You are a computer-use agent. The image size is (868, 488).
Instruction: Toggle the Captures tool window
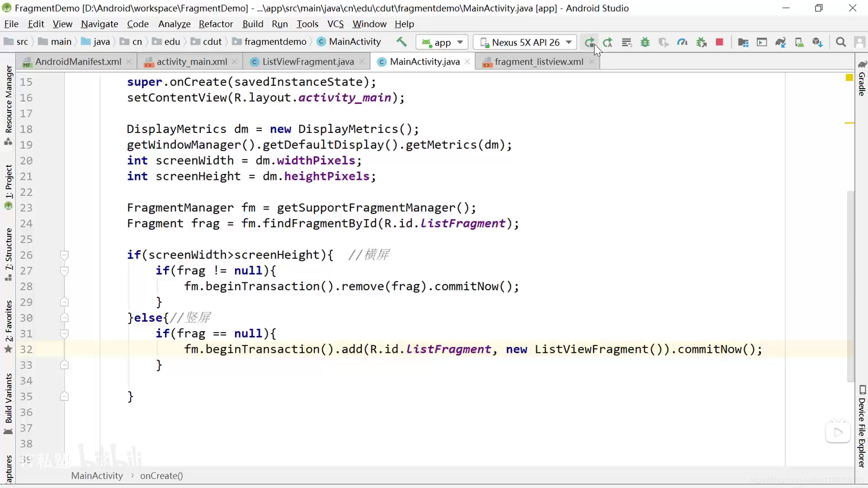click(8, 469)
